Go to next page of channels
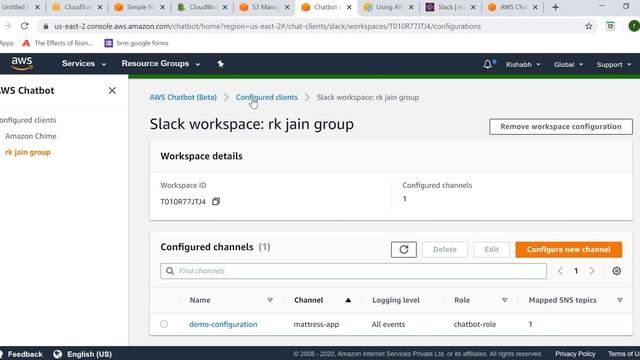Viewport: 640px width, 360px height. (592, 271)
